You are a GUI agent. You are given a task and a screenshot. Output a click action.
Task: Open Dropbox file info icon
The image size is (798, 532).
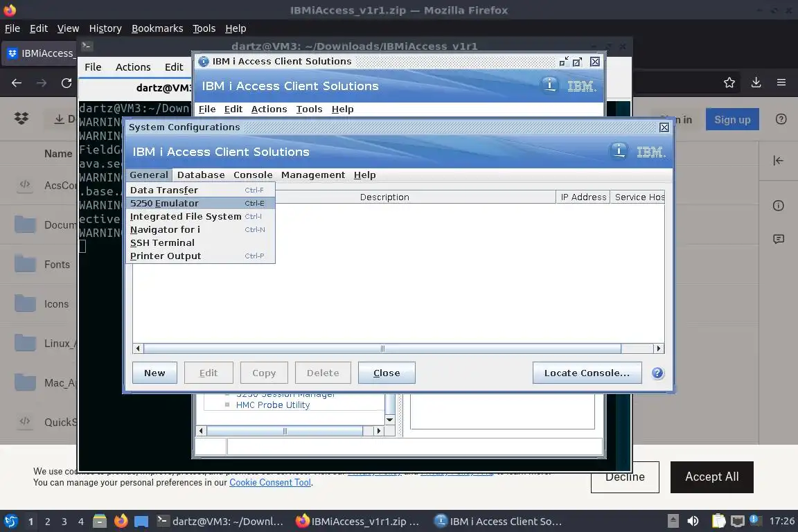coord(778,206)
